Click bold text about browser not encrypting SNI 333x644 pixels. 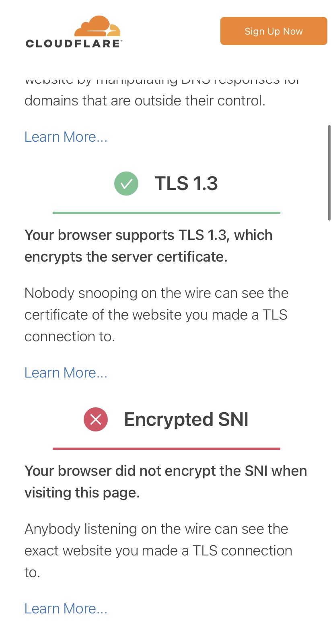click(166, 482)
